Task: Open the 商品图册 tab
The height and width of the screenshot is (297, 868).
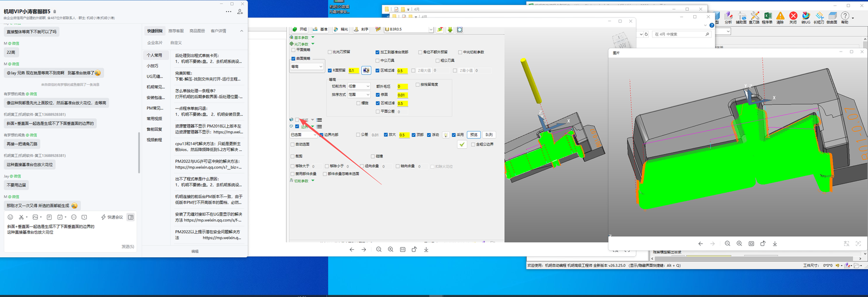Action: pyautogui.click(x=197, y=31)
